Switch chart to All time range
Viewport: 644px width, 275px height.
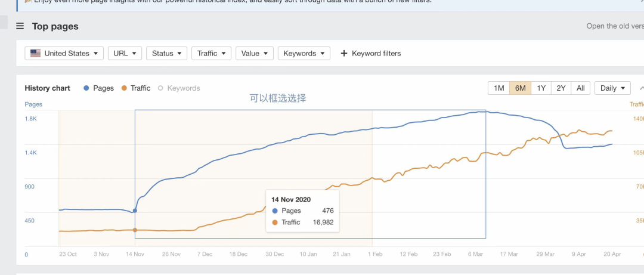coord(580,88)
